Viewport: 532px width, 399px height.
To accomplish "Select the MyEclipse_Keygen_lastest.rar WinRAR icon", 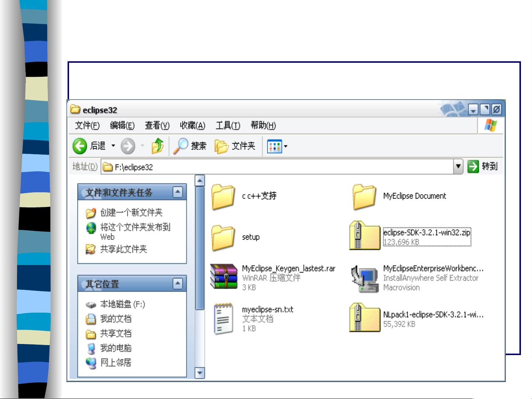I will pos(224,276).
